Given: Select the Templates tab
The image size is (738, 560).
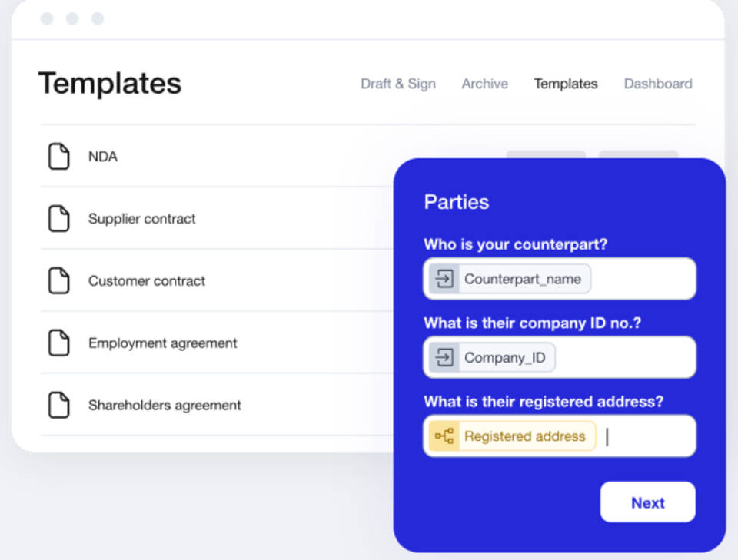Looking at the screenshot, I should 566,84.
